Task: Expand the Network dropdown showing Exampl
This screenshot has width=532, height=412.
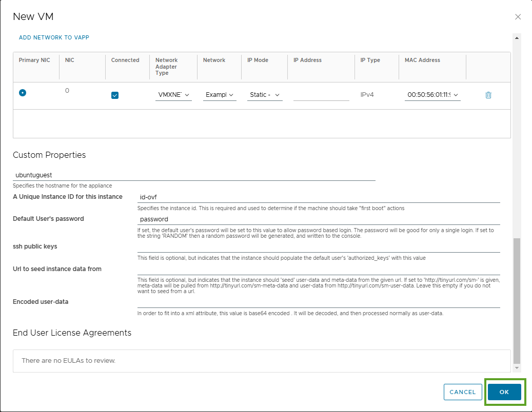Action: (x=219, y=95)
